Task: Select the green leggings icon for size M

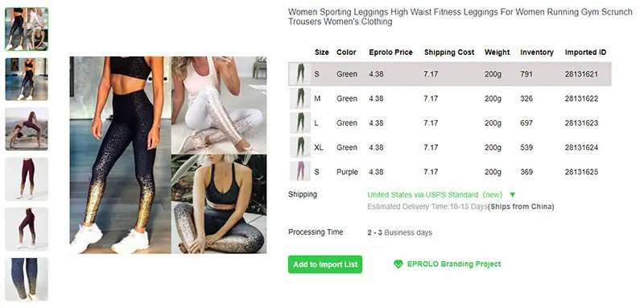Action: tap(299, 98)
